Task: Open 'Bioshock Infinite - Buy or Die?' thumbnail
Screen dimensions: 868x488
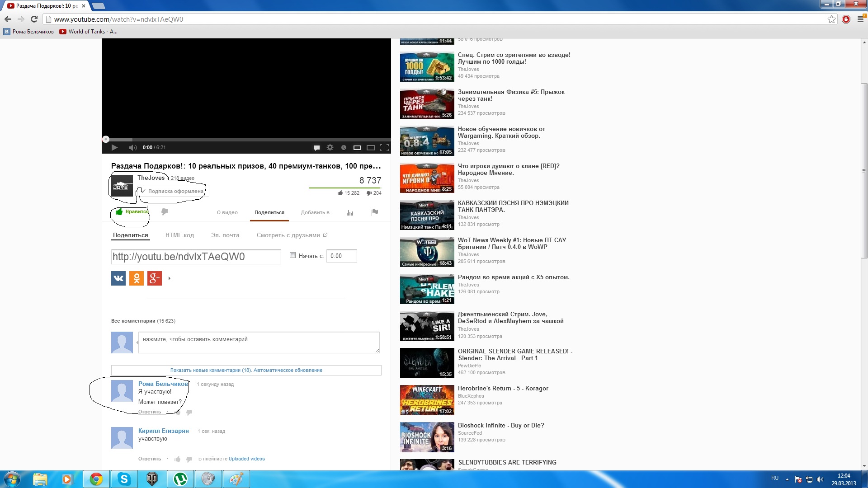Action: pos(427,437)
